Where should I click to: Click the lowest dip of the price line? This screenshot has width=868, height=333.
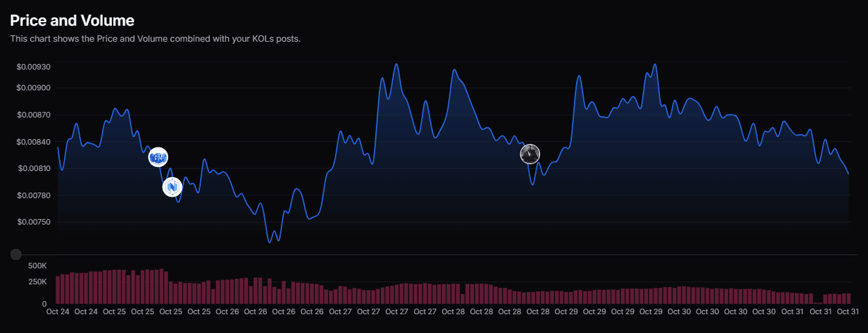[x=270, y=241]
